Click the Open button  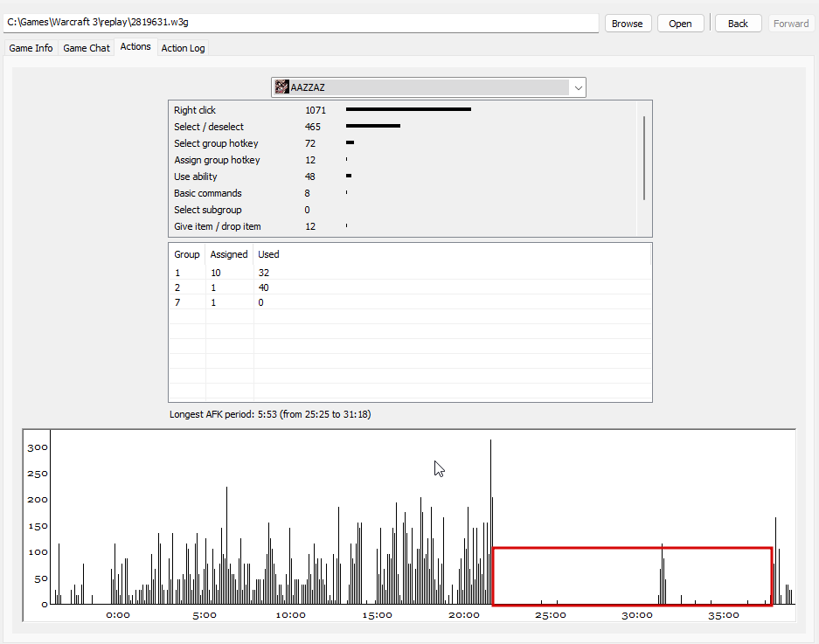680,24
